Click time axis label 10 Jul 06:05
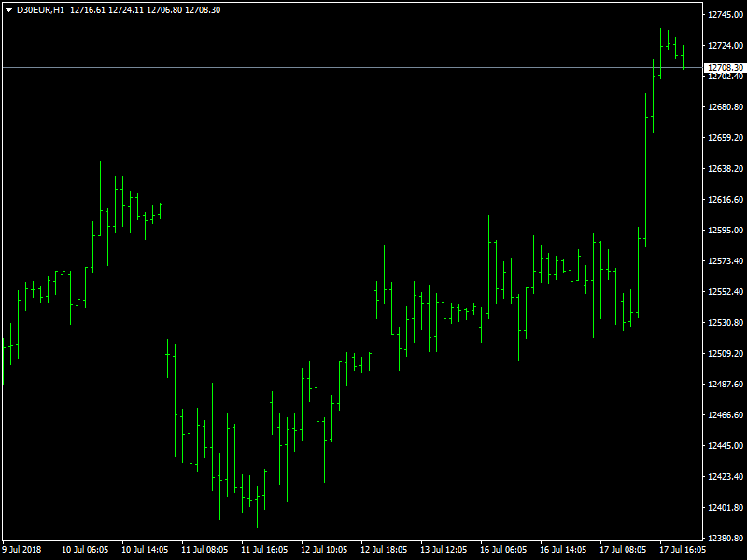This screenshot has height=560, width=747. click(x=85, y=550)
